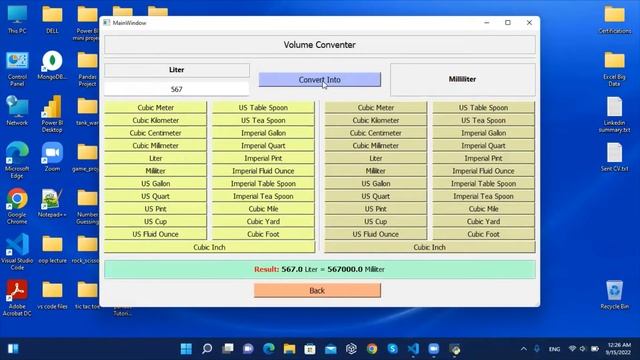Open the vs code files folder
Screen dimensions: 640x360
[52, 295]
